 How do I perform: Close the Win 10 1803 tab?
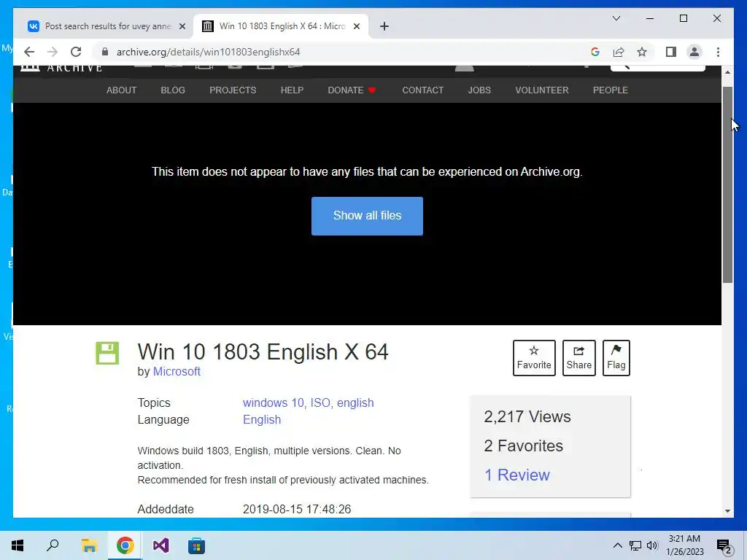(356, 26)
